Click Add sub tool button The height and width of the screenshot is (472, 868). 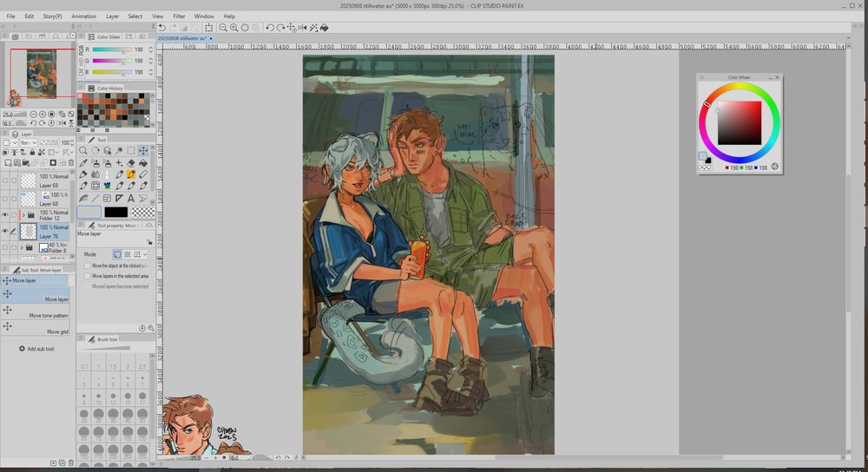(x=36, y=349)
